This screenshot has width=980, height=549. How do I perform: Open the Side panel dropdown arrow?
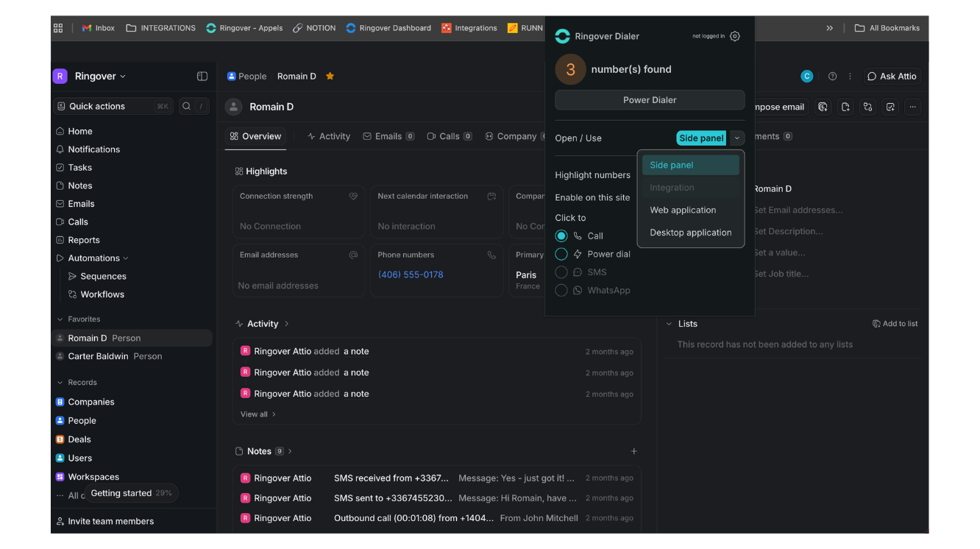(736, 138)
